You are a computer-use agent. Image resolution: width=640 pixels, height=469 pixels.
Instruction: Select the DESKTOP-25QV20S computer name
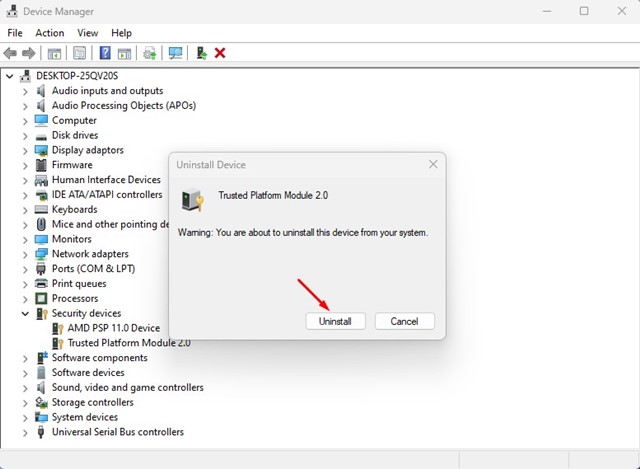[77, 76]
